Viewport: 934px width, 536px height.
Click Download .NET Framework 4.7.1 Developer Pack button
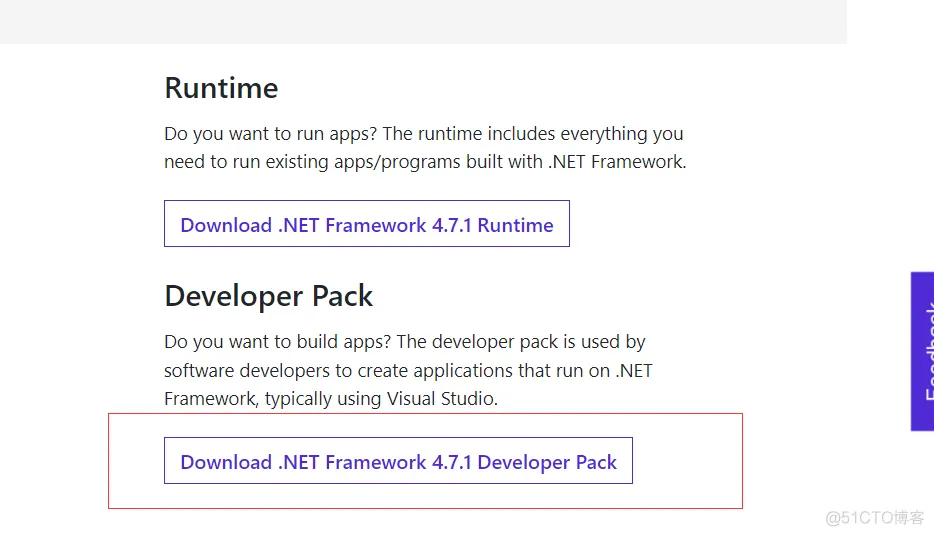(x=398, y=460)
